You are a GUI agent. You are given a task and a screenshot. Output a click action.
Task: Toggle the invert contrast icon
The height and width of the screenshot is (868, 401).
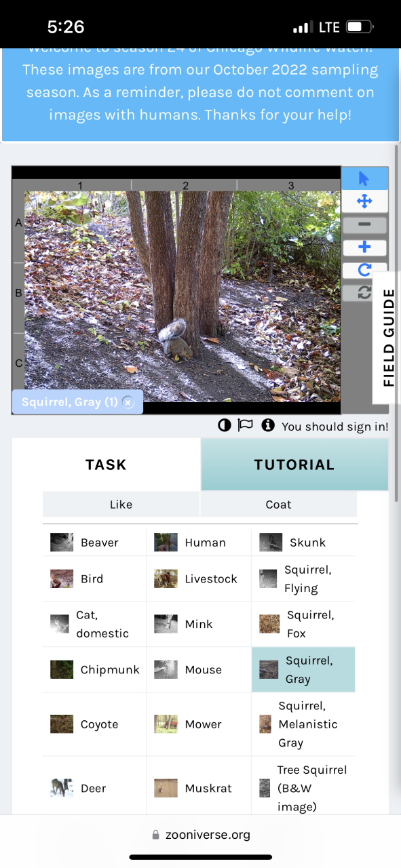(x=225, y=425)
